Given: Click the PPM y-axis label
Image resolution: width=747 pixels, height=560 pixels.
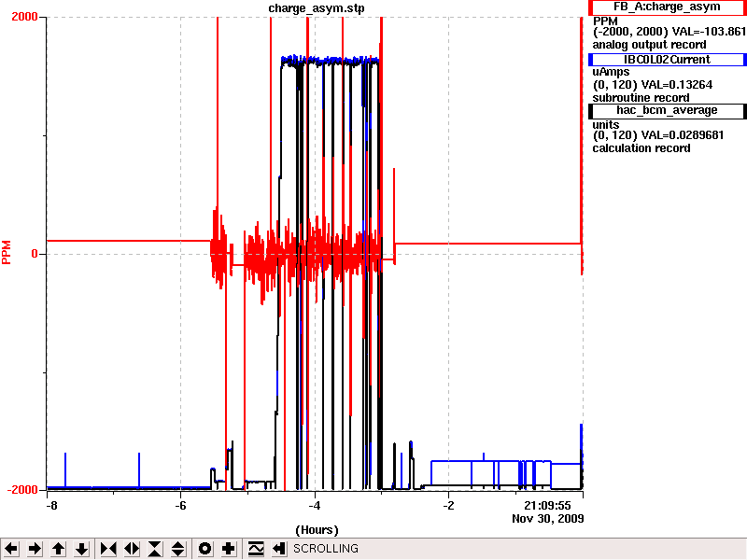Looking at the screenshot, I should (x=7, y=252).
